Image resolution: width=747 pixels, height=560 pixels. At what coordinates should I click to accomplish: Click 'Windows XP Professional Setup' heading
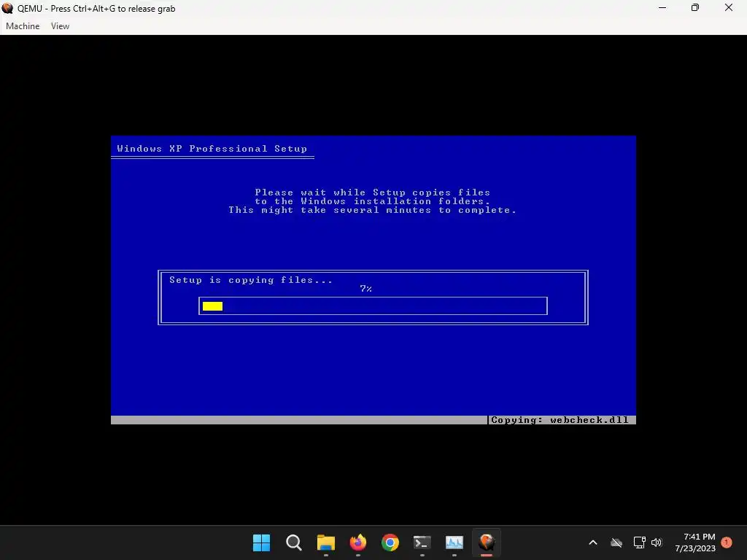(212, 149)
